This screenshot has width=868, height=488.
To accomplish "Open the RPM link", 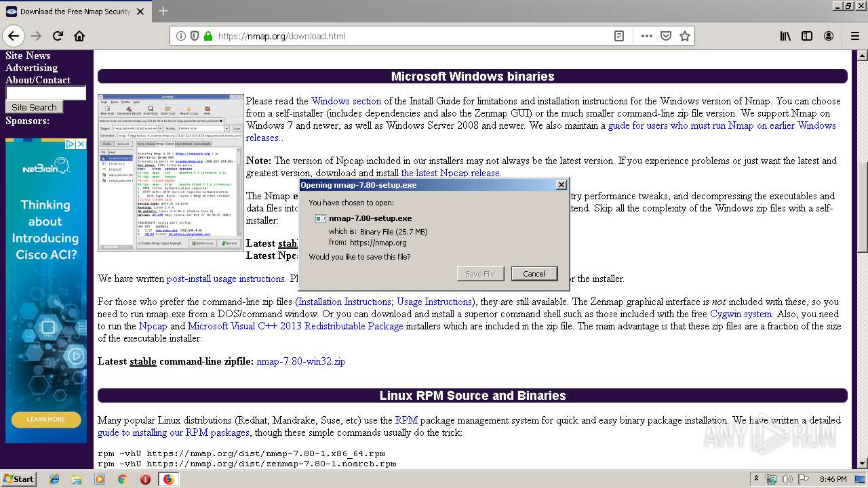I will [x=406, y=420].
